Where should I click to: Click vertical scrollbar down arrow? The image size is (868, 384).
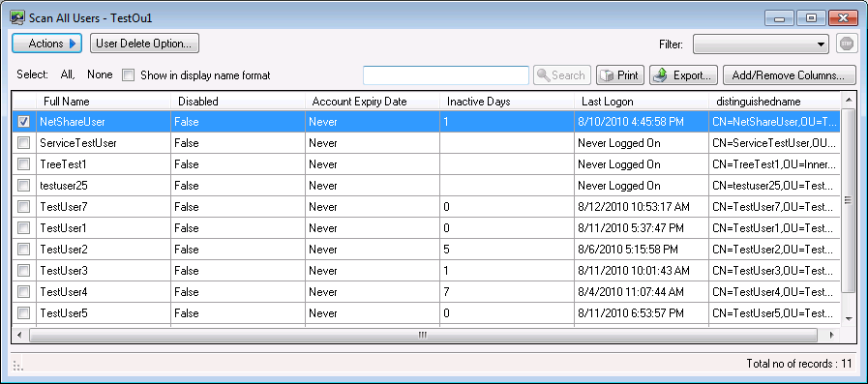click(848, 318)
